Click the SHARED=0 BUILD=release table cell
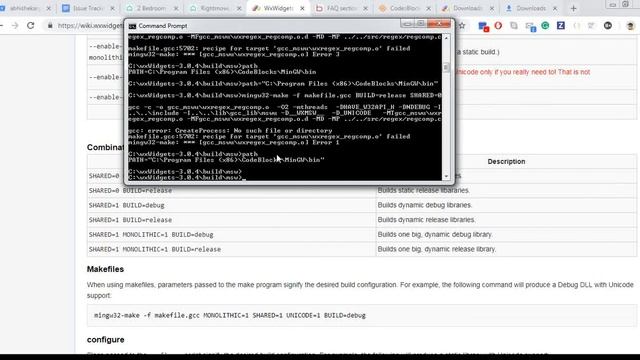 tap(231, 191)
